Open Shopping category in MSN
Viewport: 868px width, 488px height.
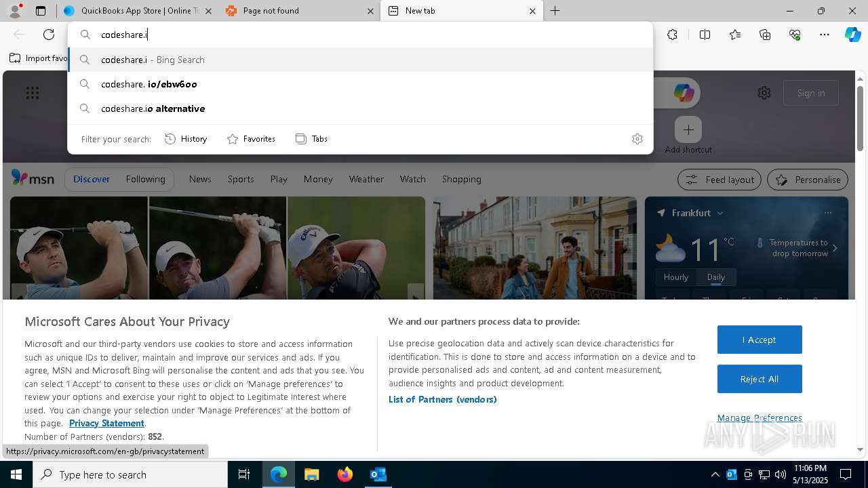(x=462, y=179)
